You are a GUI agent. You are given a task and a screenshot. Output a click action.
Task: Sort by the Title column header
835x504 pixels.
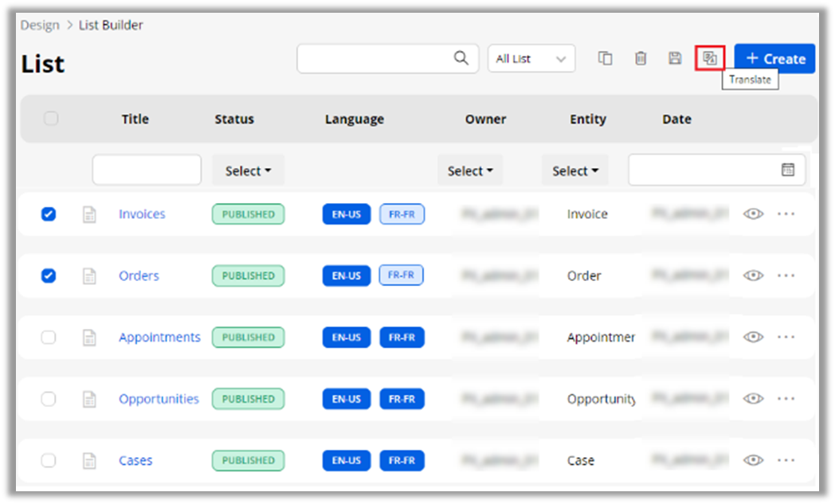pyautogui.click(x=135, y=119)
